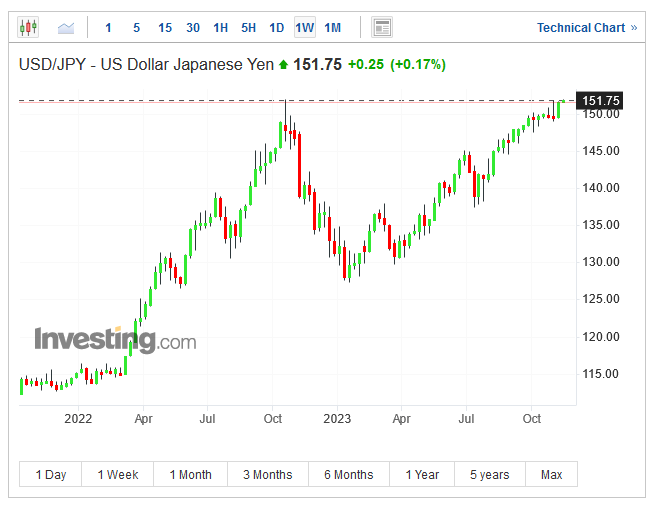Select the 15 minute interval
656x505 pixels.
tap(165, 27)
